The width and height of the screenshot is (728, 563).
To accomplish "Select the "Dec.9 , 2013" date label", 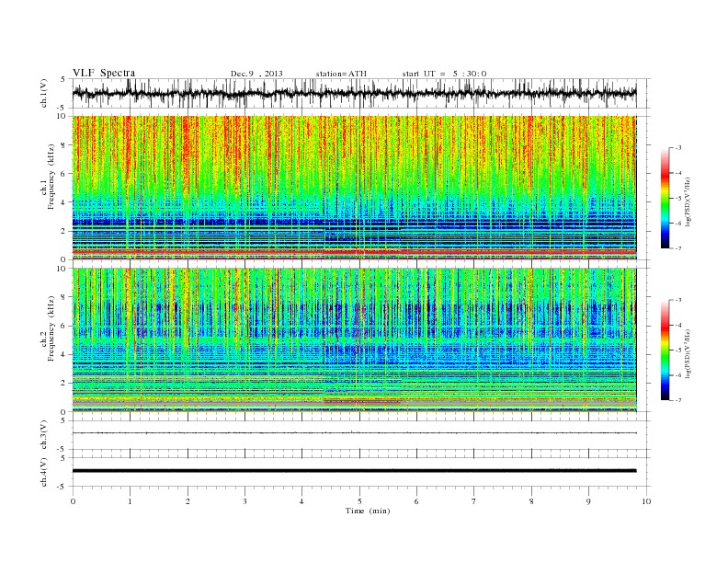I will tap(256, 74).
